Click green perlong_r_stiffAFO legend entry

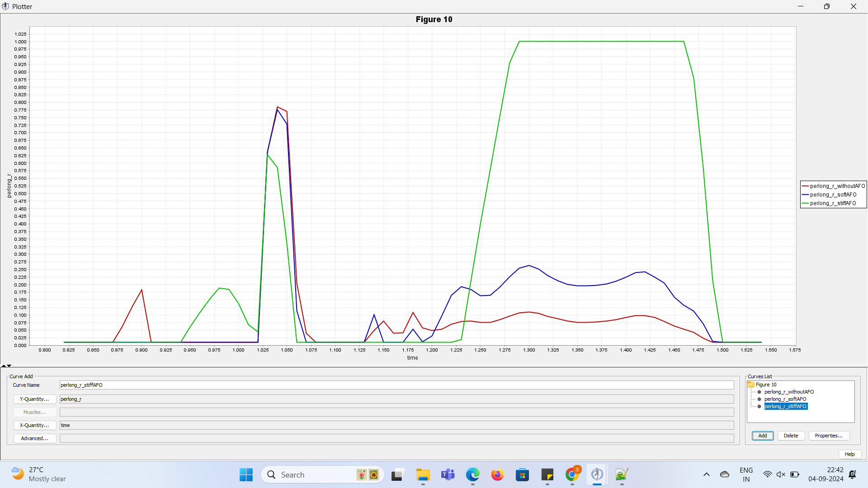(x=829, y=203)
